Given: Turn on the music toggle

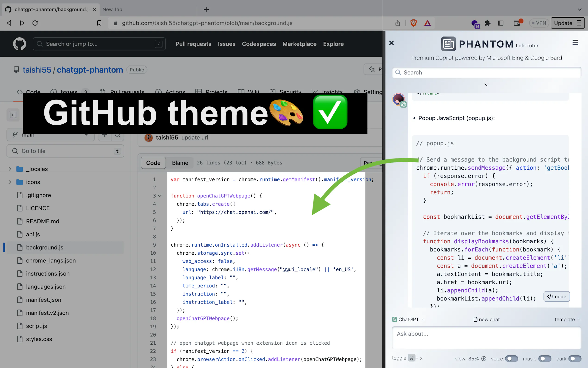Looking at the screenshot, I should tap(544, 358).
